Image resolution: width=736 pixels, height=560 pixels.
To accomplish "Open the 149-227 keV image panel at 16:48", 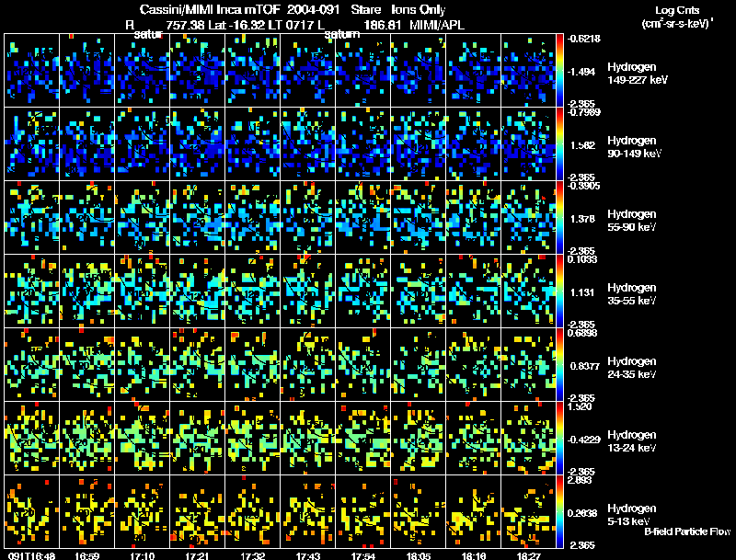I will coord(31,71).
